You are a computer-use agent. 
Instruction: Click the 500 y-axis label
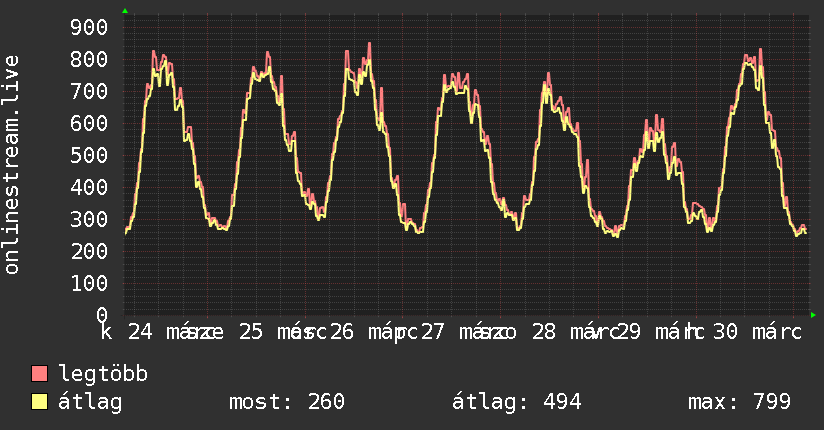(x=89, y=156)
